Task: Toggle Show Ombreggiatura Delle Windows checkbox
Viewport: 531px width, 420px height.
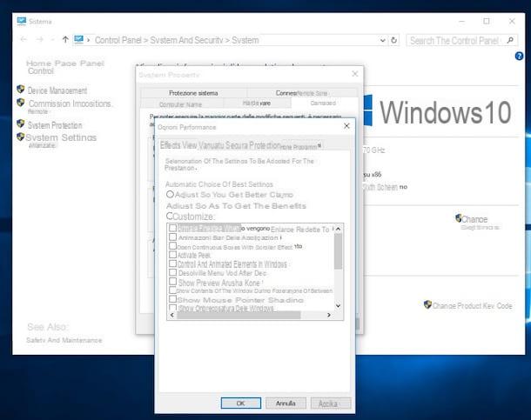Action: tap(172, 308)
